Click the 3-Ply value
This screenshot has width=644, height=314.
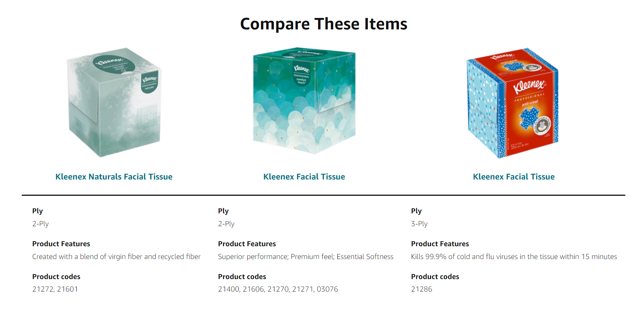pyautogui.click(x=419, y=224)
